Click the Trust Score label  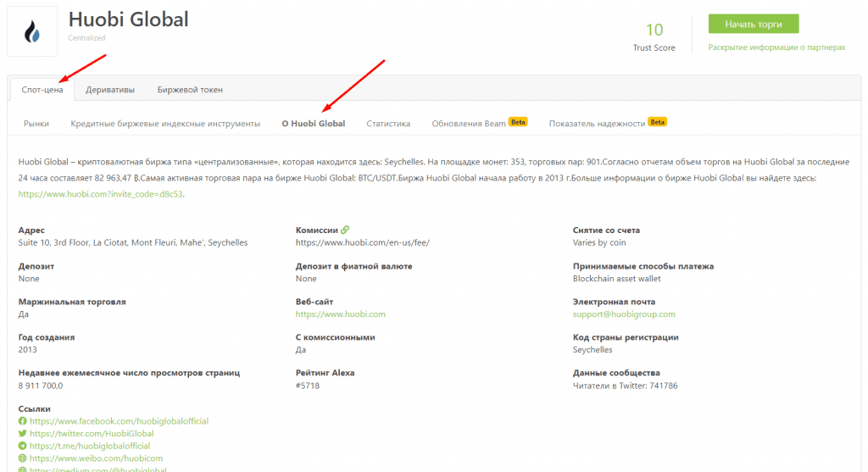pyautogui.click(x=654, y=47)
